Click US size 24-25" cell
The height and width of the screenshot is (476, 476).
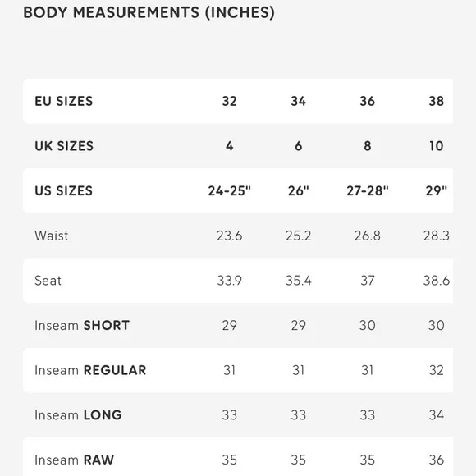point(229,191)
